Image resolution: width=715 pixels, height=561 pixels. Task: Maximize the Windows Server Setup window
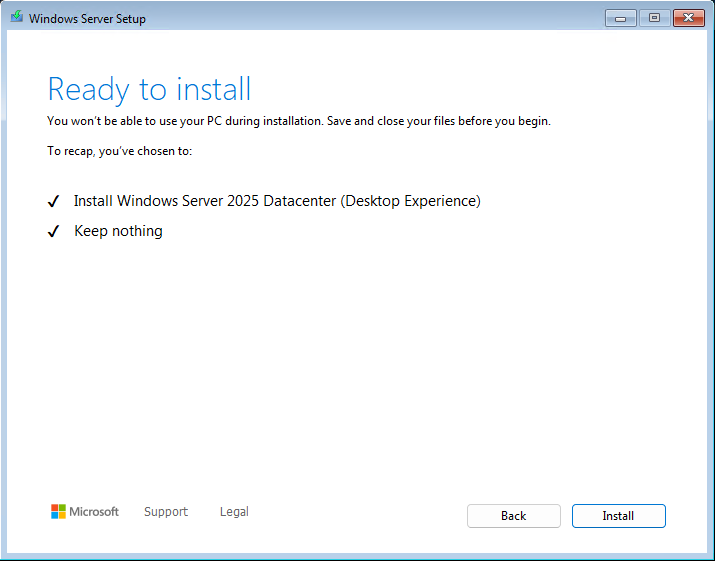click(654, 18)
